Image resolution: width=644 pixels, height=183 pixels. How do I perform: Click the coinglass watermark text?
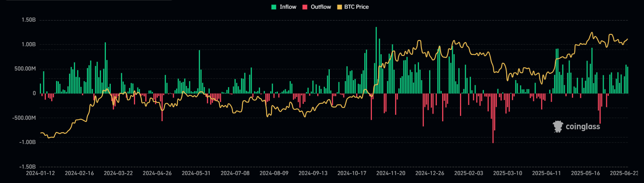(583, 127)
